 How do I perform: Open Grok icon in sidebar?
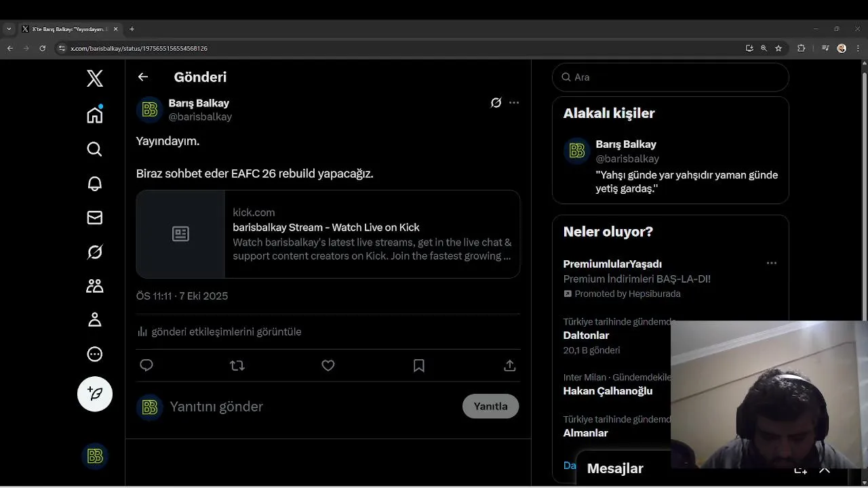[95, 252]
